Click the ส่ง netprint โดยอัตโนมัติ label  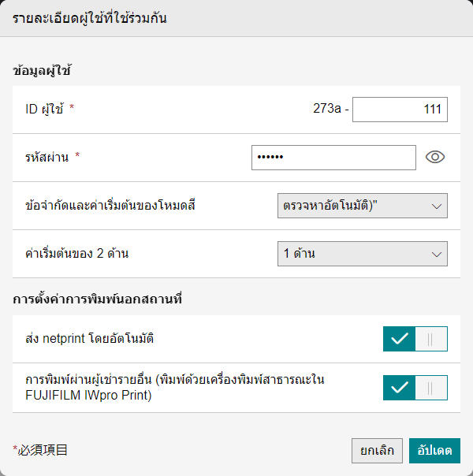[90, 338]
